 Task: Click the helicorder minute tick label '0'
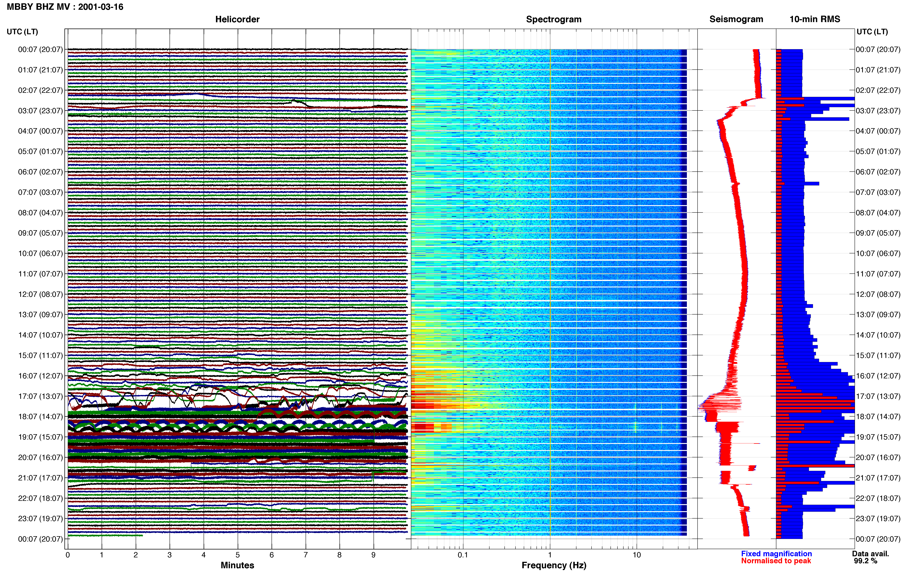68,555
